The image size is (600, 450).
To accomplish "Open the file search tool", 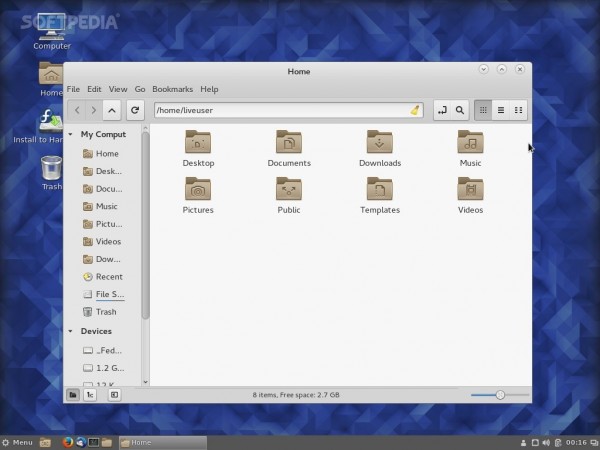I will [x=460, y=110].
